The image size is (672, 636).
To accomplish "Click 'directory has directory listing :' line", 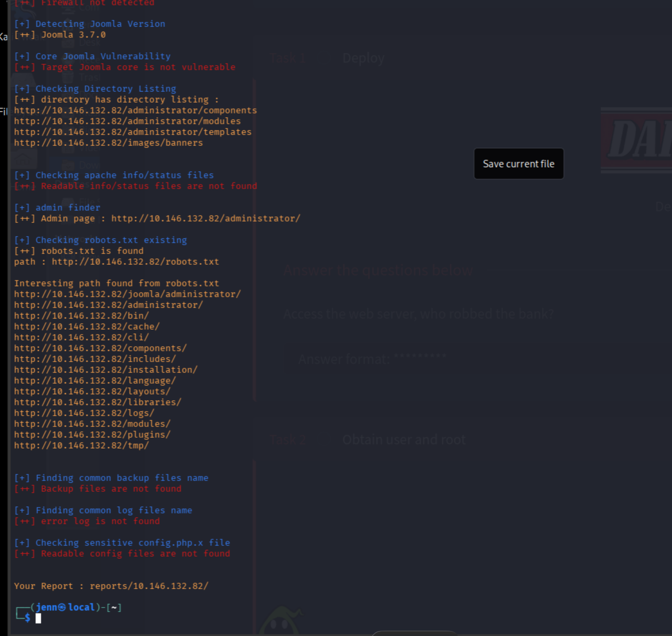I will tap(117, 100).
